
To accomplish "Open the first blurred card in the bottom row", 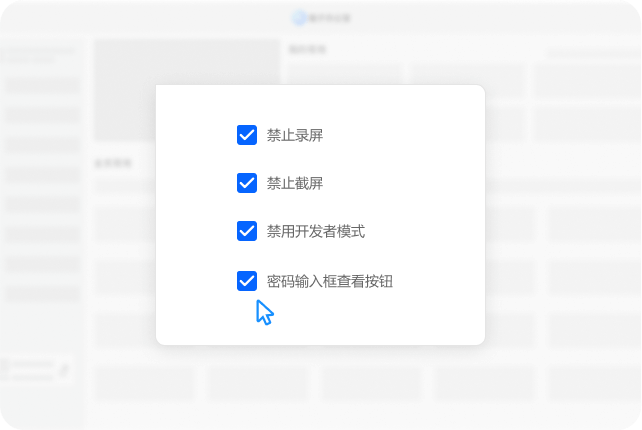I will tap(144, 383).
